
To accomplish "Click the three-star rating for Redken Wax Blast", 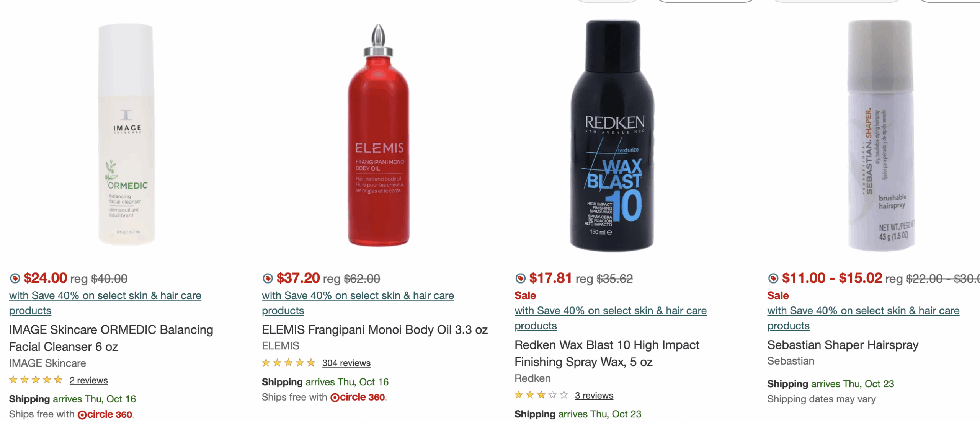I will click(x=541, y=395).
